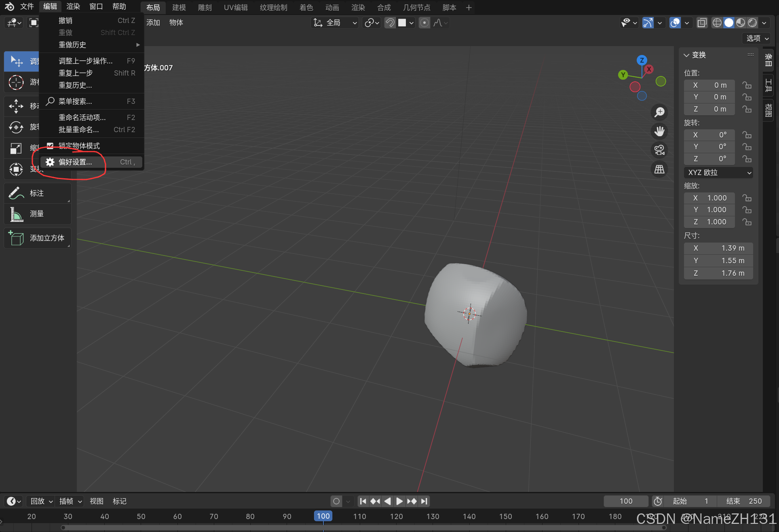Open Preferences gear menu item
Image resolution: width=779 pixels, height=532 pixels.
point(75,162)
